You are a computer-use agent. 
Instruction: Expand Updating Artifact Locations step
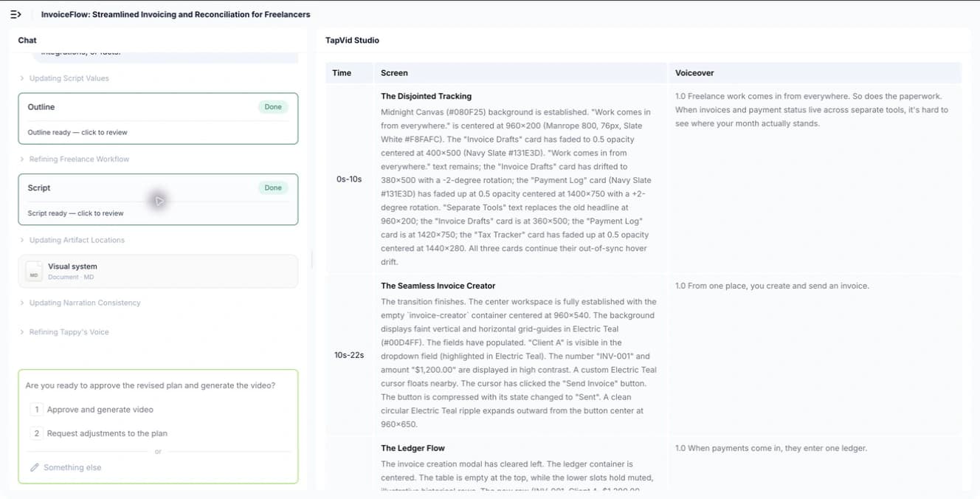72,240
